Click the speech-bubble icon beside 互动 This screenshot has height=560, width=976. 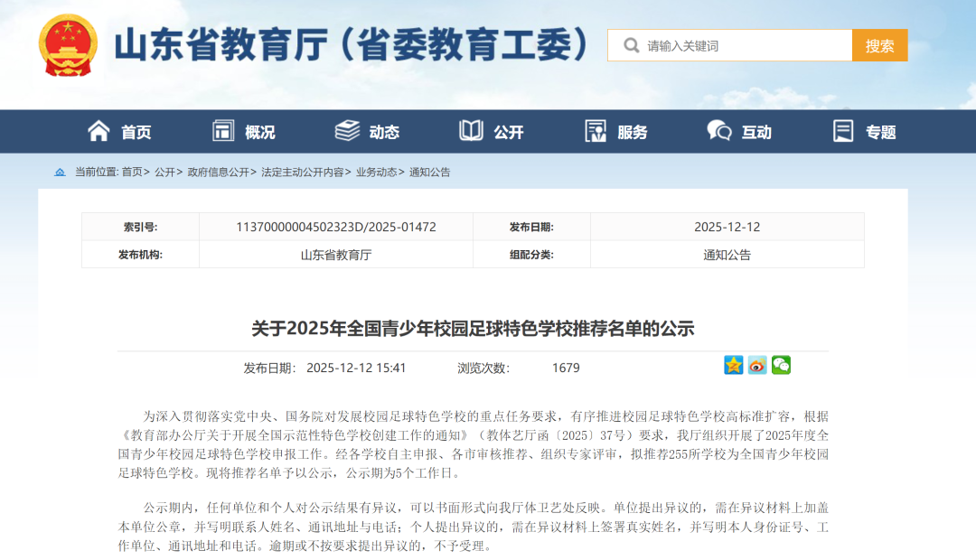point(718,131)
